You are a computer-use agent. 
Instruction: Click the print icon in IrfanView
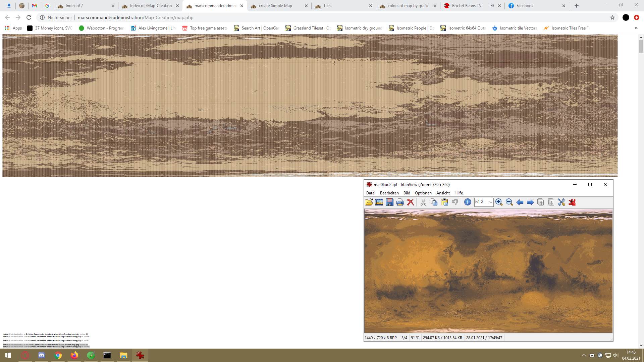click(x=400, y=202)
